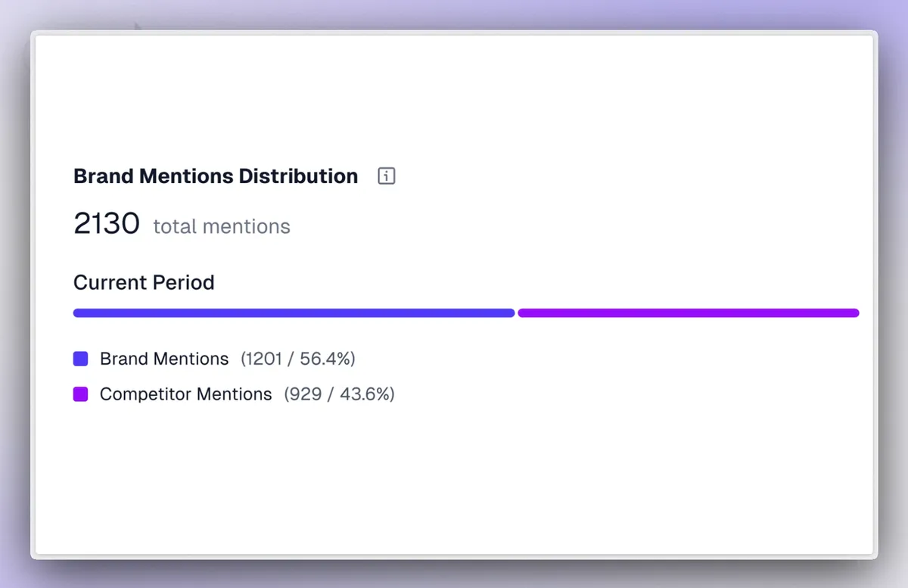Click the Brand Mentions Distribution title

(215, 176)
